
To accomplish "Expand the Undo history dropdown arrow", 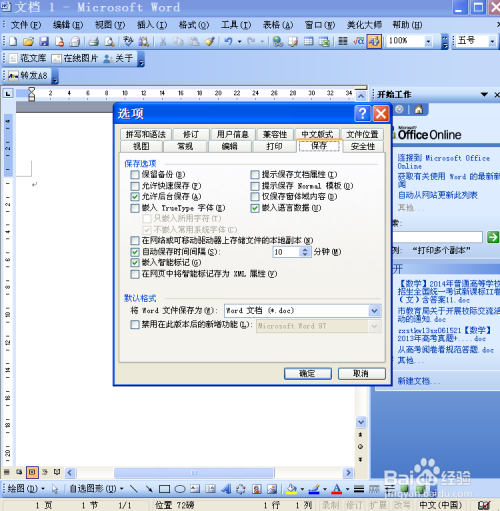I will point(239,41).
